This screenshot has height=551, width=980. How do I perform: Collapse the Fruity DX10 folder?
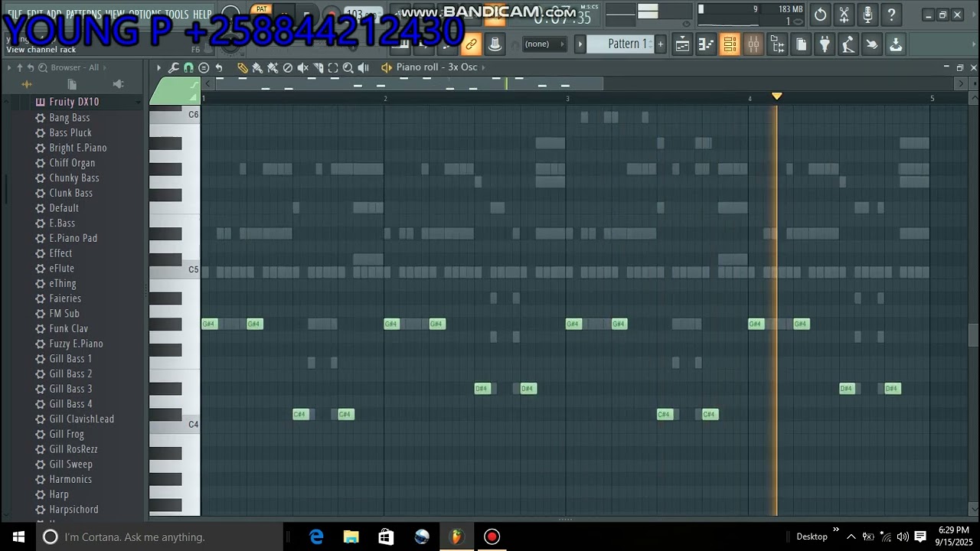tap(73, 102)
